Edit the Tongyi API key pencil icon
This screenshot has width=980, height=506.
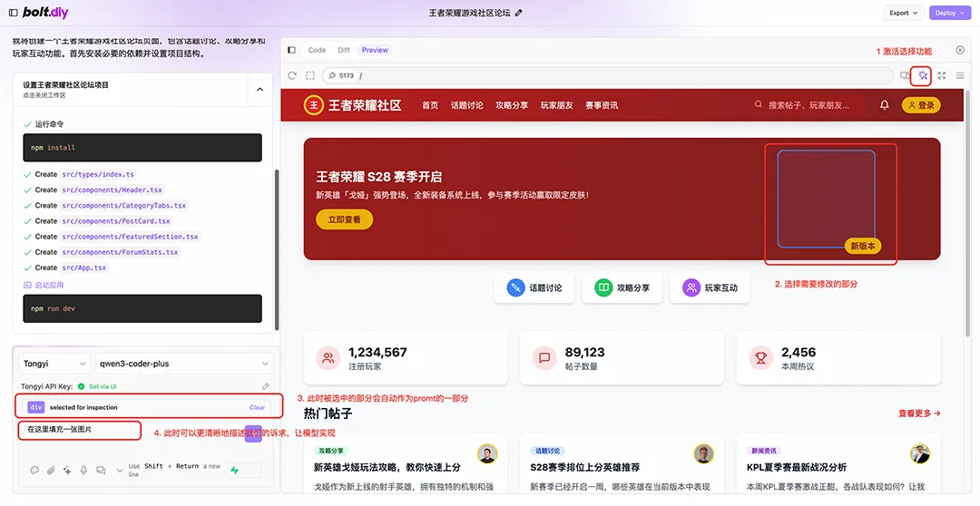point(266,386)
